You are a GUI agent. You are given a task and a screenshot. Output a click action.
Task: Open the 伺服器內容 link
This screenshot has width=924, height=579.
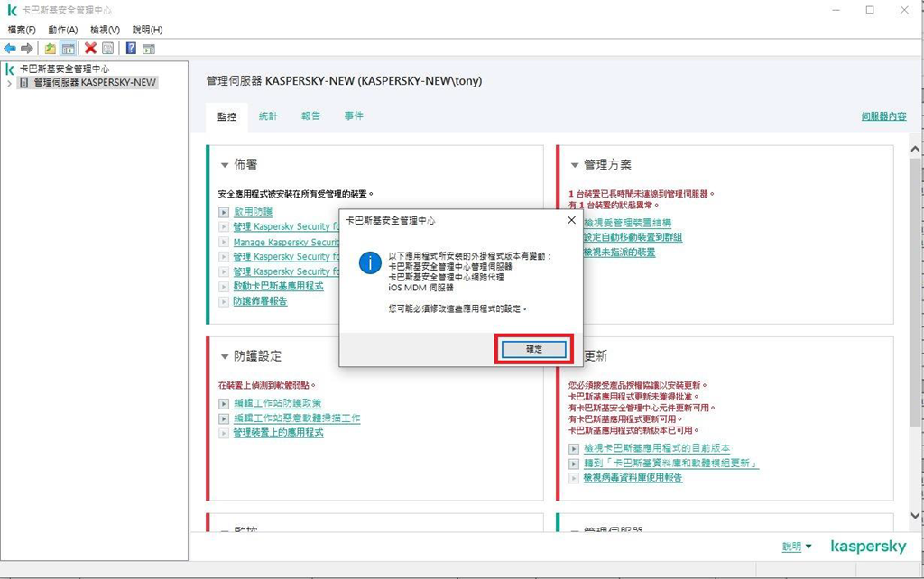[x=883, y=116]
